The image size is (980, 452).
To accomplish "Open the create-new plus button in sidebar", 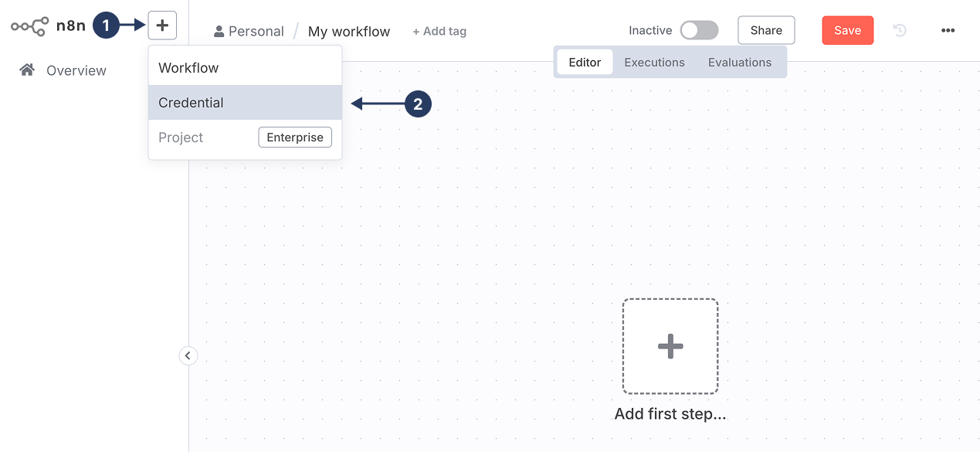I will click(x=162, y=25).
